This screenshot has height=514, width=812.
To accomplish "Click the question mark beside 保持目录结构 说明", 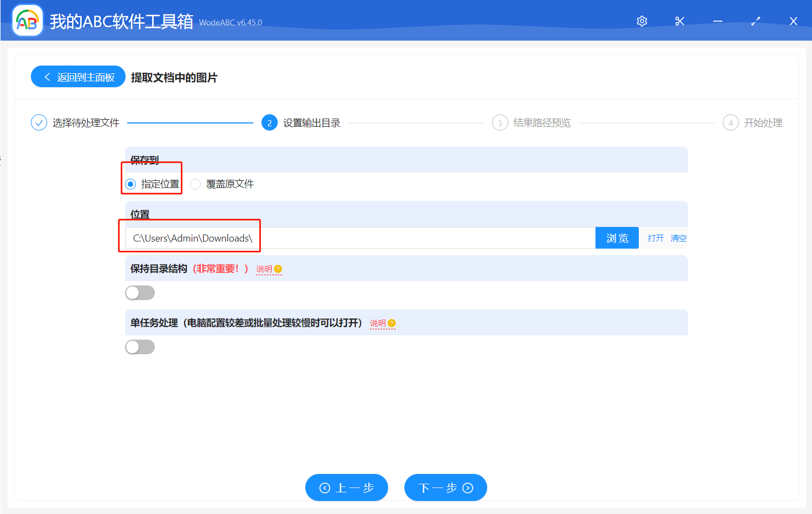I will [278, 268].
